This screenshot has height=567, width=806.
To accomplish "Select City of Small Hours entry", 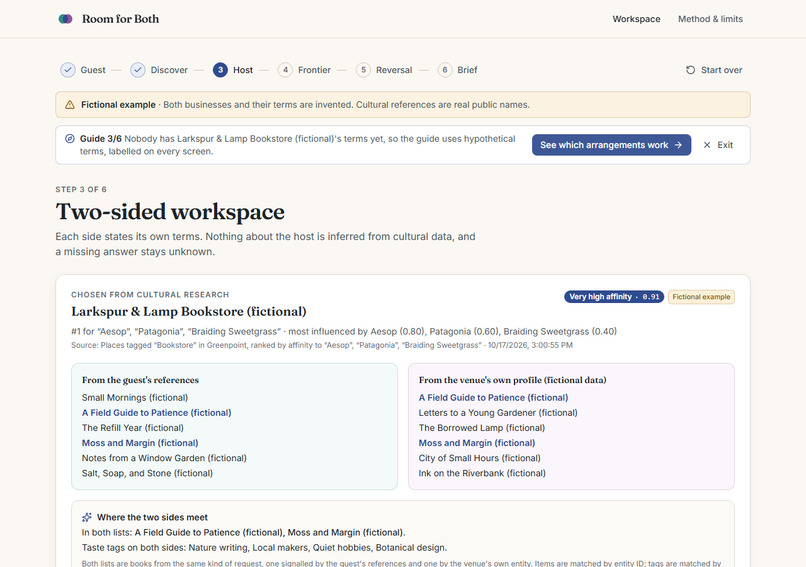I will 480,458.
